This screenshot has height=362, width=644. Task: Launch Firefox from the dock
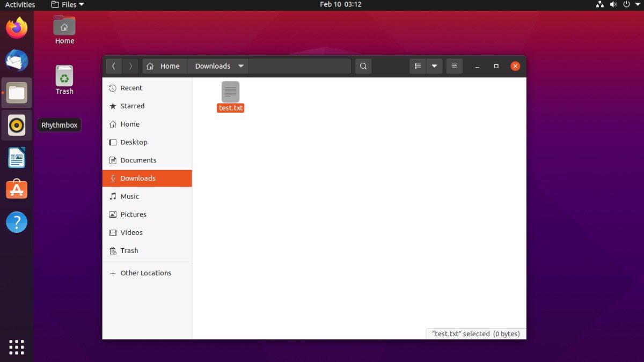click(16, 28)
